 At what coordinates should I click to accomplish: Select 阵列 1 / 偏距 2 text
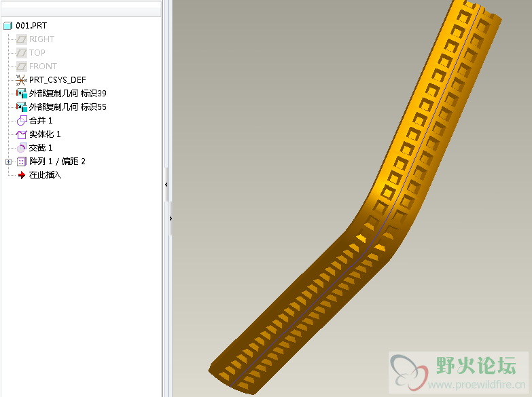click(57, 162)
